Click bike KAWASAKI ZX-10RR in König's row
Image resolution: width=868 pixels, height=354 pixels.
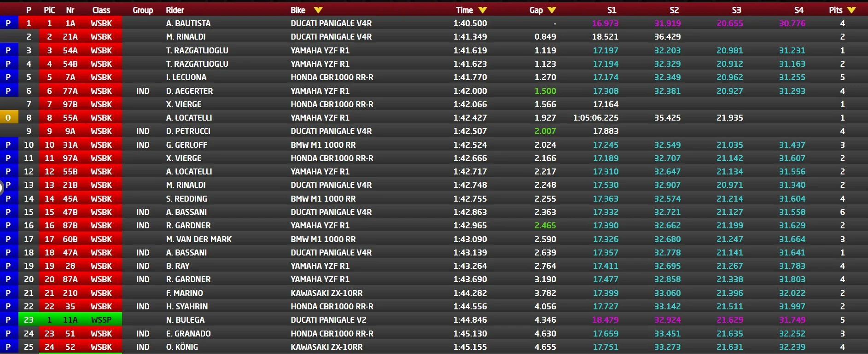click(326, 347)
